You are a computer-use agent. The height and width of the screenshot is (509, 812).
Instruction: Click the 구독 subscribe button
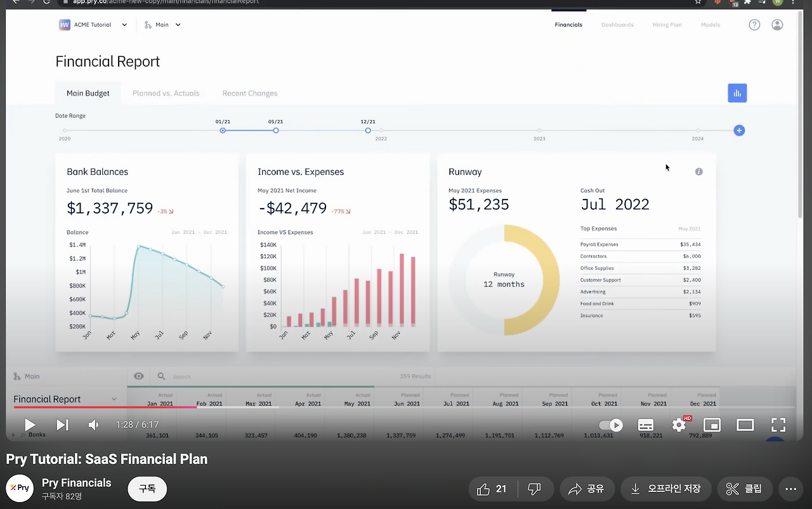click(x=147, y=489)
